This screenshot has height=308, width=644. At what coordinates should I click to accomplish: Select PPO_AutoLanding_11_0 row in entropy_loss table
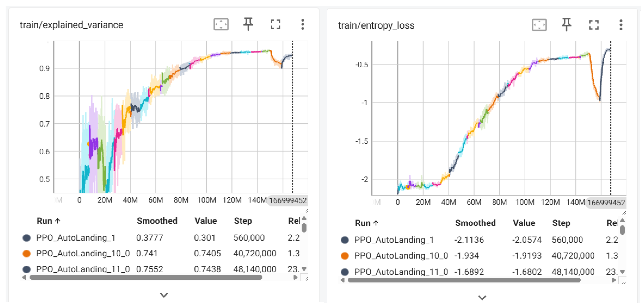pos(401,271)
